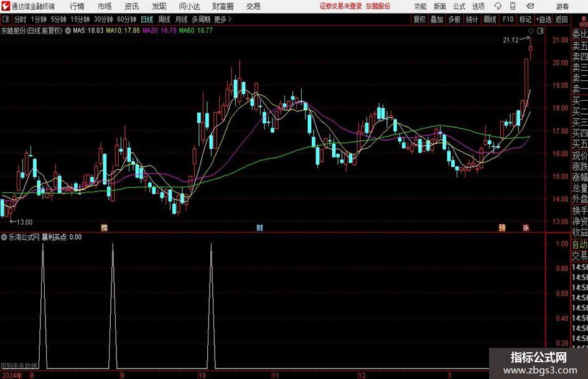
Task: Click the 统计 statistics button
Action: point(472,19)
